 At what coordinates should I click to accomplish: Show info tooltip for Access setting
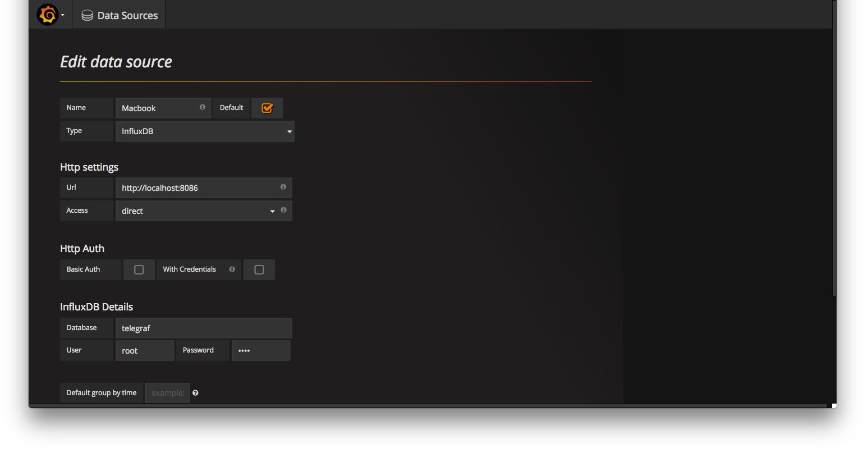pyautogui.click(x=284, y=210)
